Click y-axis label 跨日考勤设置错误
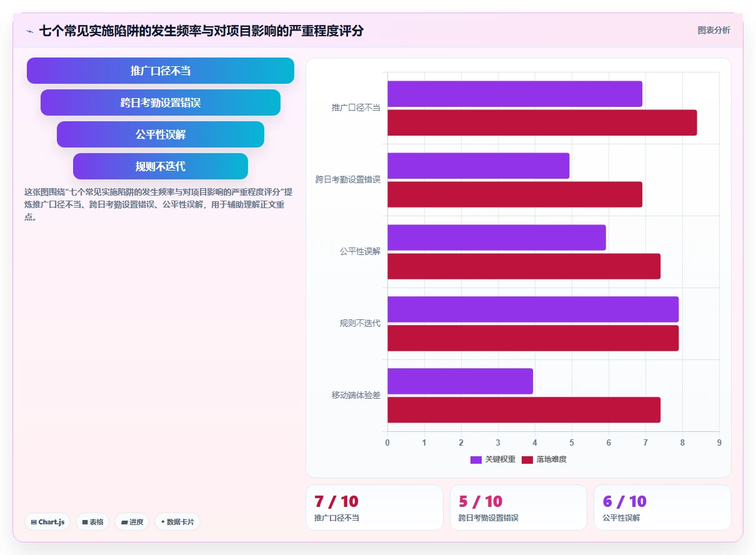The image size is (756, 555). coord(348,179)
